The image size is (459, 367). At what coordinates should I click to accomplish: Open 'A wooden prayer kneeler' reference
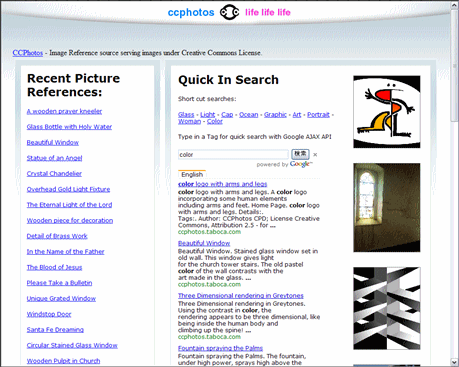coord(64,111)
